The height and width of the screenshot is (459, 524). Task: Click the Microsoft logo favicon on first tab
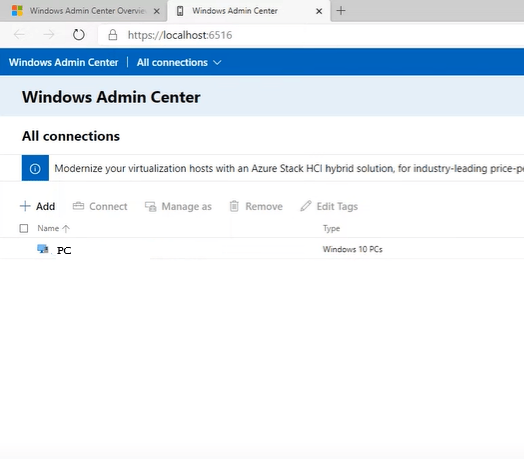click(x=17, y=11)
